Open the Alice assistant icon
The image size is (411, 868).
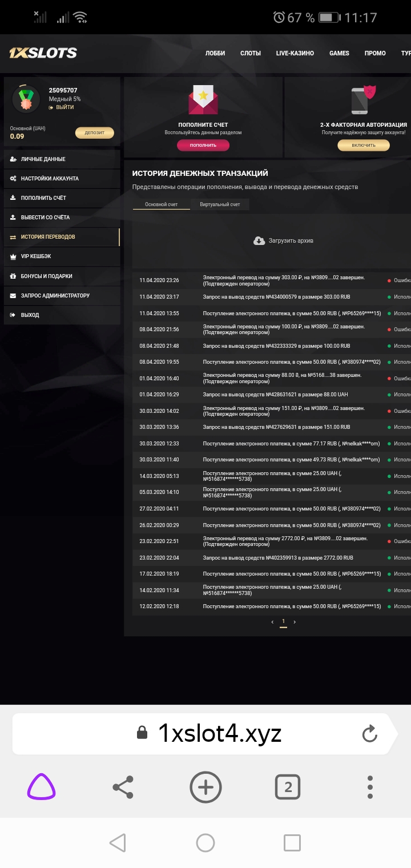point(41,787)
